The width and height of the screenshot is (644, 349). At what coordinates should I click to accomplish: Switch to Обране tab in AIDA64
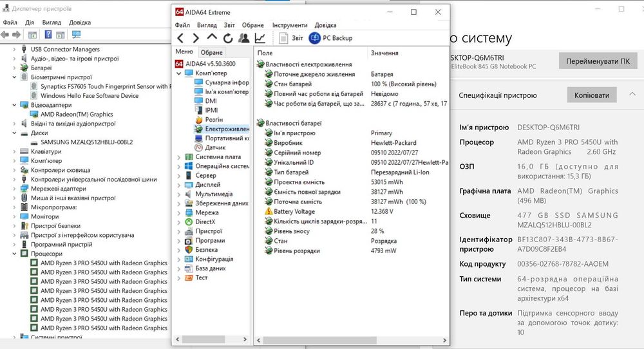tap(211, 53)
